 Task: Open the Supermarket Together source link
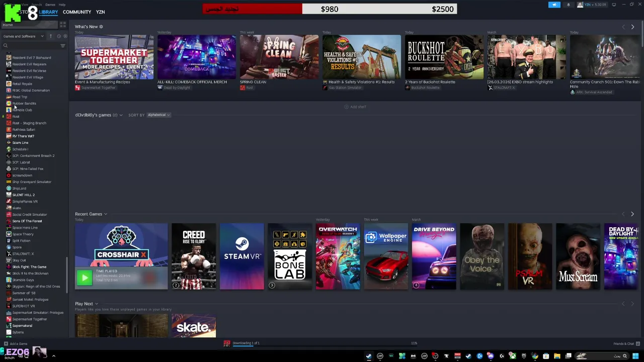click(x=98, y=88)
